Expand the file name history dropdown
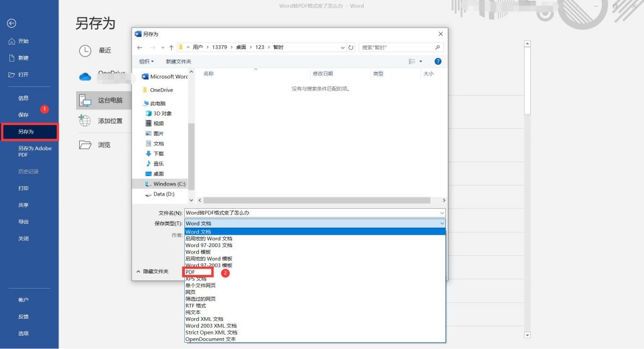 click(442, 213)
